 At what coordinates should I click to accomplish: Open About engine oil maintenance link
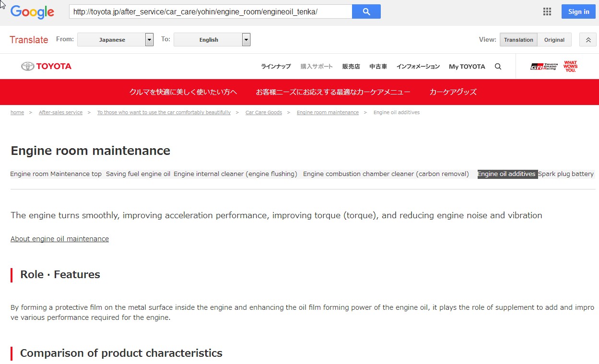coord(59,239)
